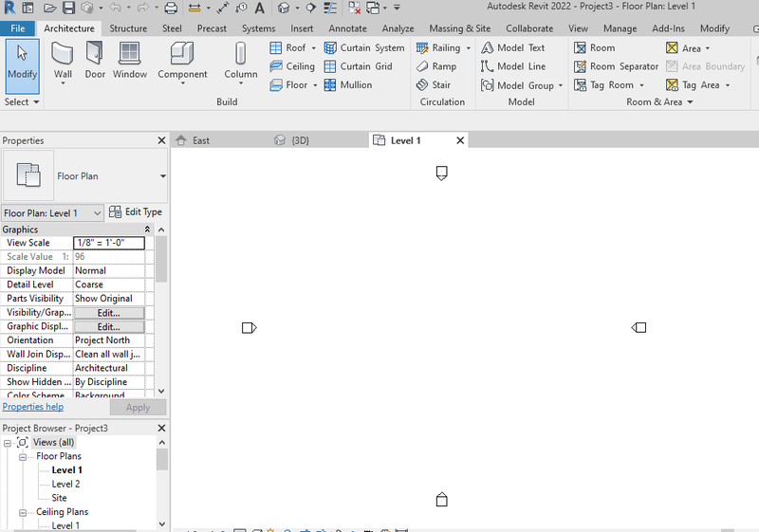Collapse the Graphics properties group
The image size is (759, 532).
click(147, 229)
